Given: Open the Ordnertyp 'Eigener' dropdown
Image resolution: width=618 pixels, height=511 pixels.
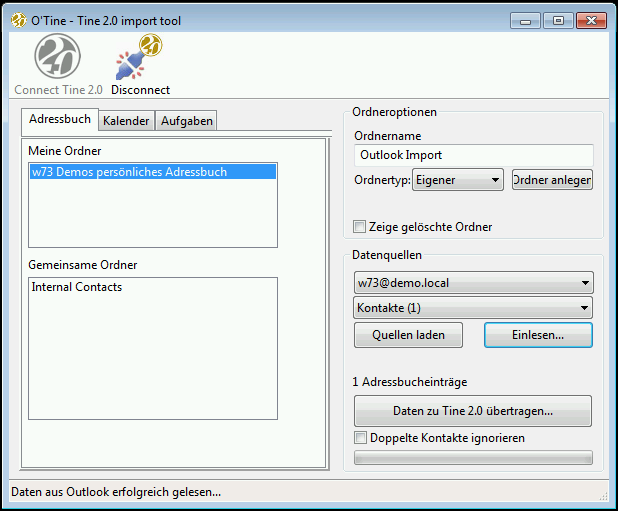Looking at the screenshot, I should coord(458,180).
